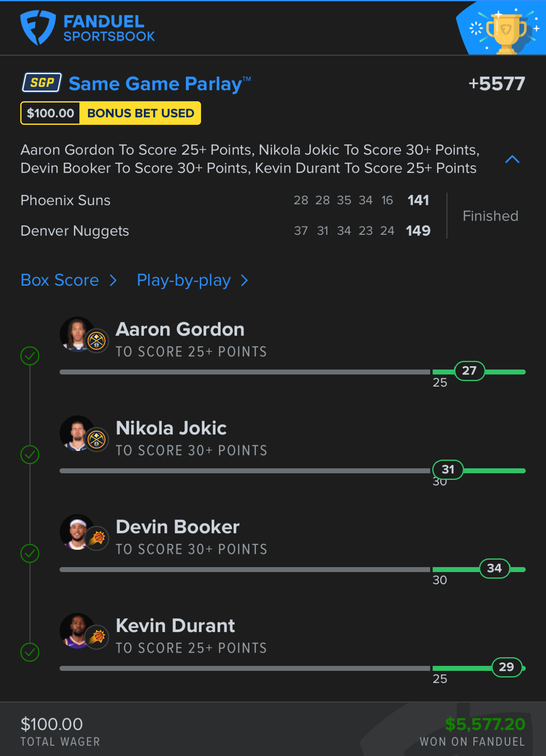This screenshot has height=756, width=546.
Task: Click the arrow next to Box Score
Action: (x=113, y=281)
